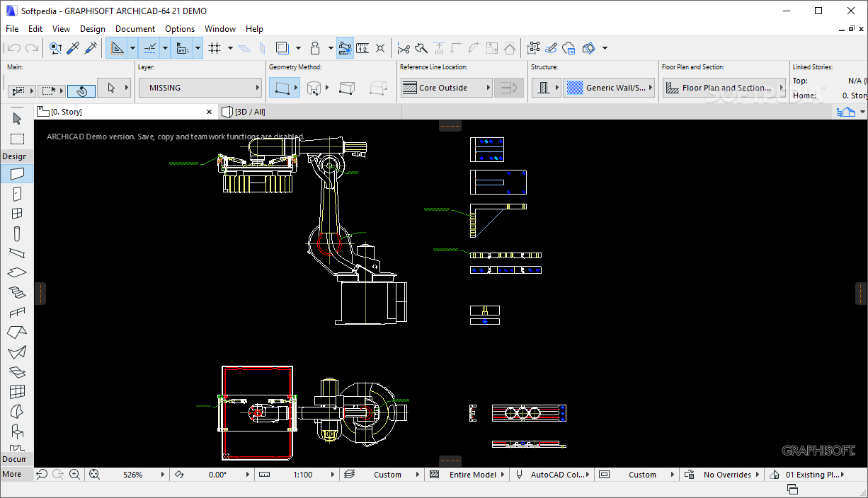Select the Beam tool in the toolbox
The height and width of the screenshot is (498, 868).
click(18, 253)
